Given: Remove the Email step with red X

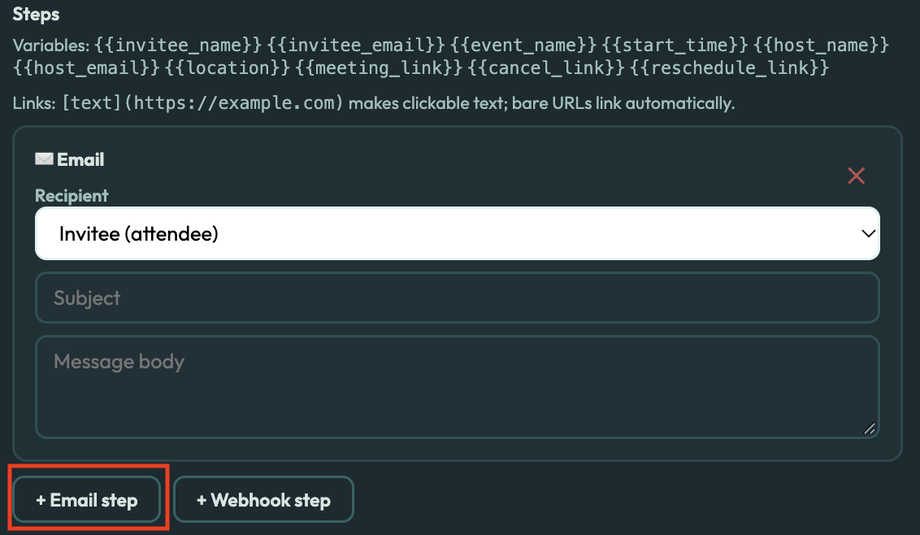Looking at the screenshot, I should click(856, 175).
